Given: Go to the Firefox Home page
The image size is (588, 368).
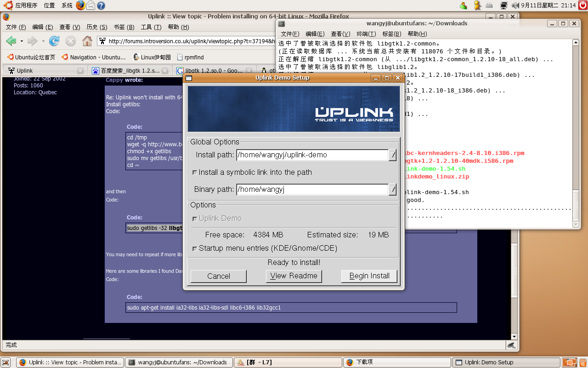Looking at the screenshot, I should tap(87, 41).
